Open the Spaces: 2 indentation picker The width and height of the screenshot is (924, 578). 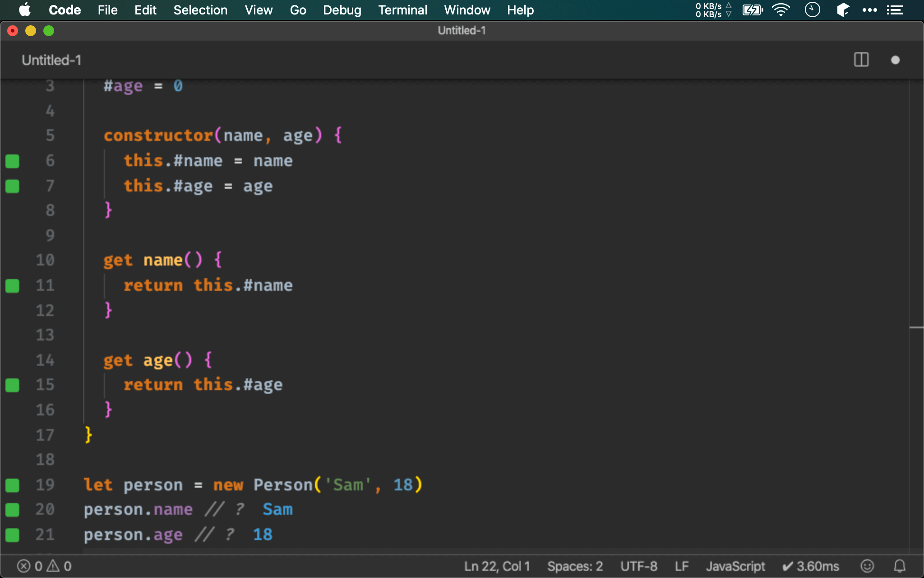575,566
